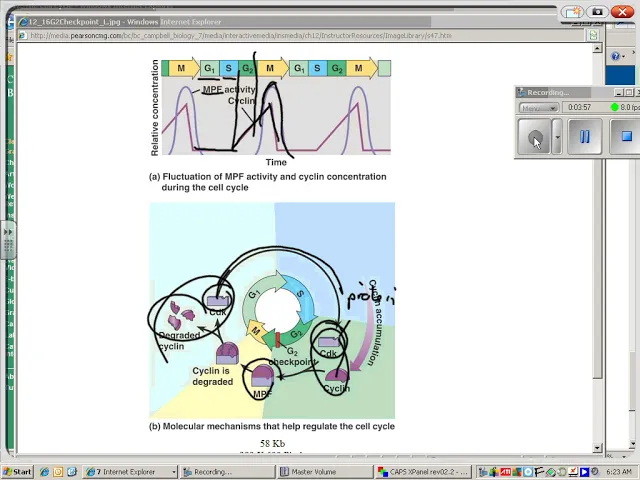
Task: Open the Menu dropdown in Recording window
Action: point(539,108)
